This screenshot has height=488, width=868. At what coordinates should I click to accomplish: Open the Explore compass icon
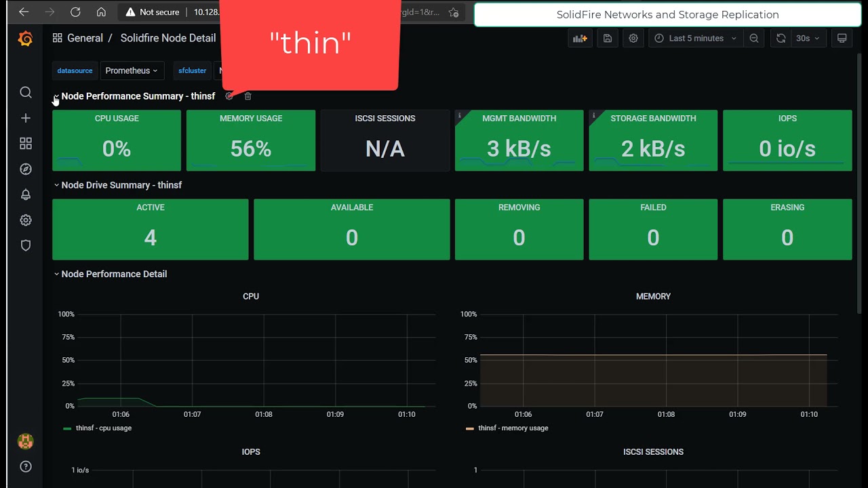click(26, 169)
